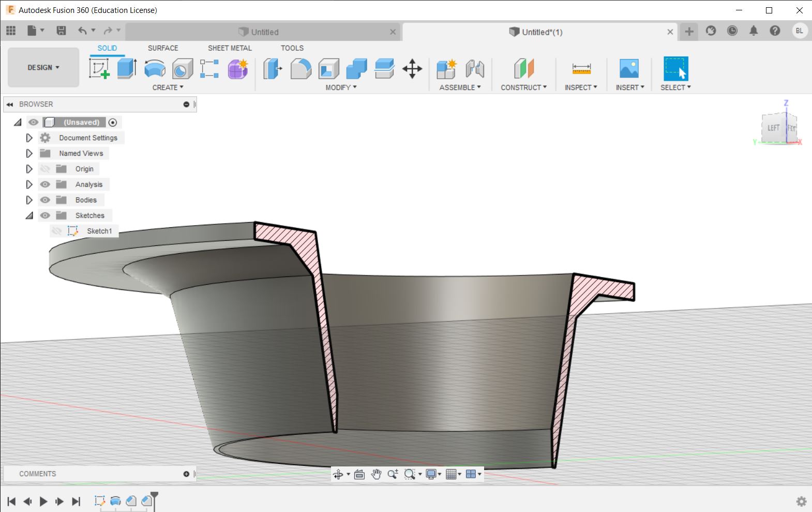Viewport: 812px width, 512px height.
Task: Activate the Move/Copy tool
Action: [x=412, y=68]
